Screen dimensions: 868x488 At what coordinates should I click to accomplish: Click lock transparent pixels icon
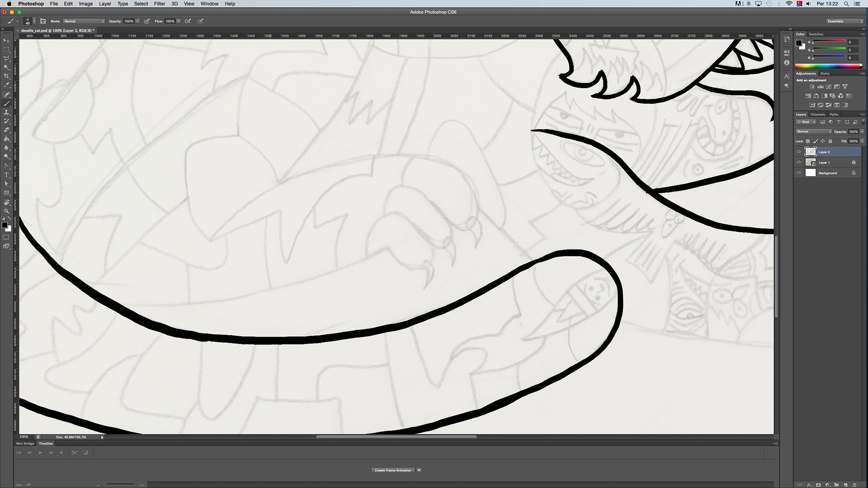808,141
